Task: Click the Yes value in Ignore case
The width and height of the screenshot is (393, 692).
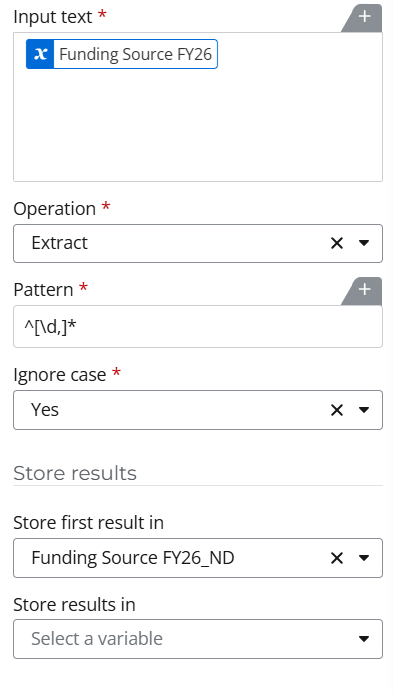Action: tap(45, 410)
